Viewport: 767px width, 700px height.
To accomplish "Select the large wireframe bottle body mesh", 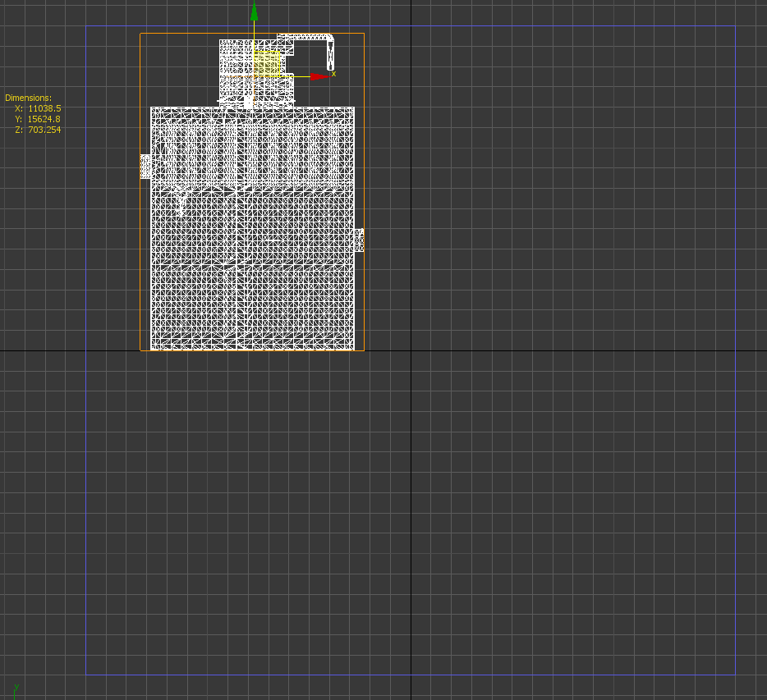I will [252, 228].
